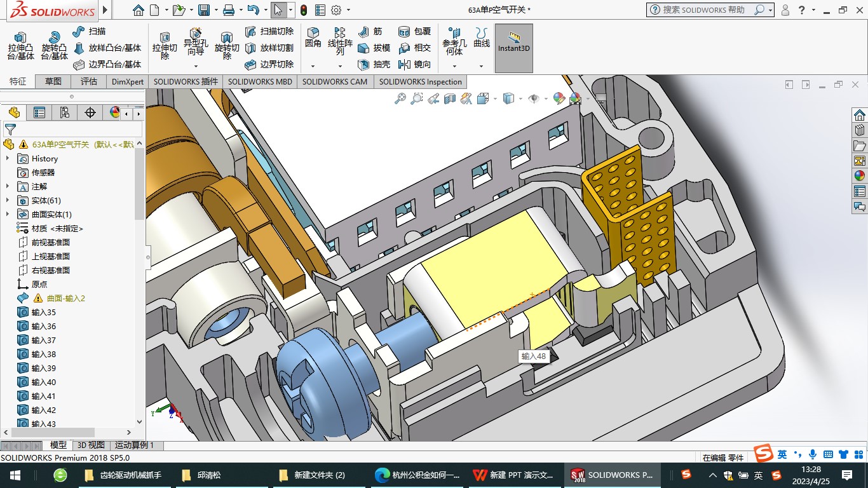Select the 输入38 feature in tree

43,354
